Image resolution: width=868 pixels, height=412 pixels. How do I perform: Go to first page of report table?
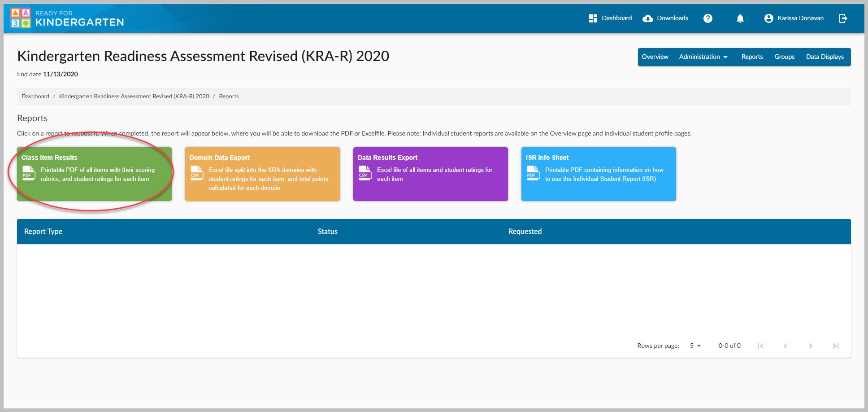coord(760,346)
